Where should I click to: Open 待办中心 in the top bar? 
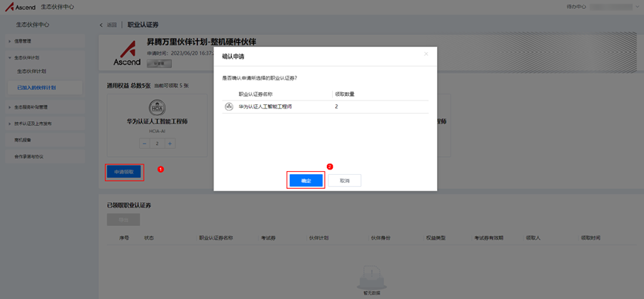pyautogui.click(x=576, y=7)
